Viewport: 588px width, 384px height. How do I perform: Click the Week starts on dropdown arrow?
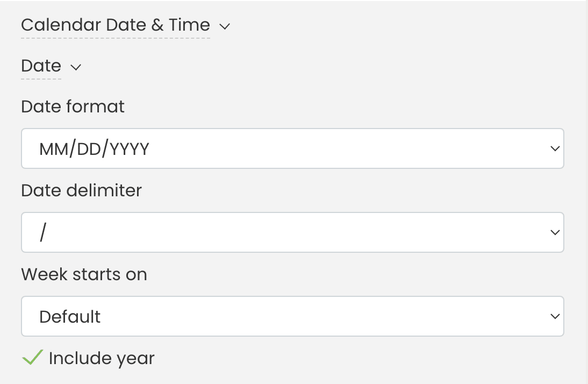pyautogui.click(x=555, y=316)
